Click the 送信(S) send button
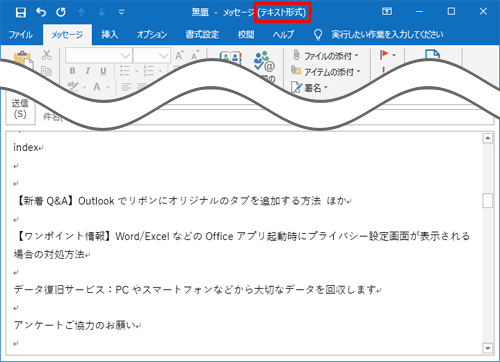This screenshot has width=500, height=362. point(20,108)
